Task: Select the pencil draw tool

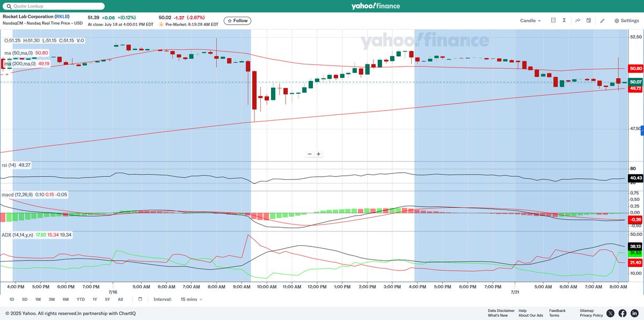Action: coord(602,20)
